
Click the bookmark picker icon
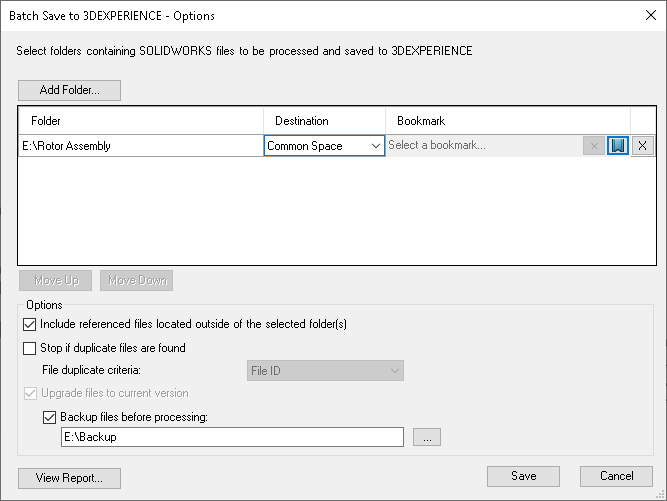point(618,146)
